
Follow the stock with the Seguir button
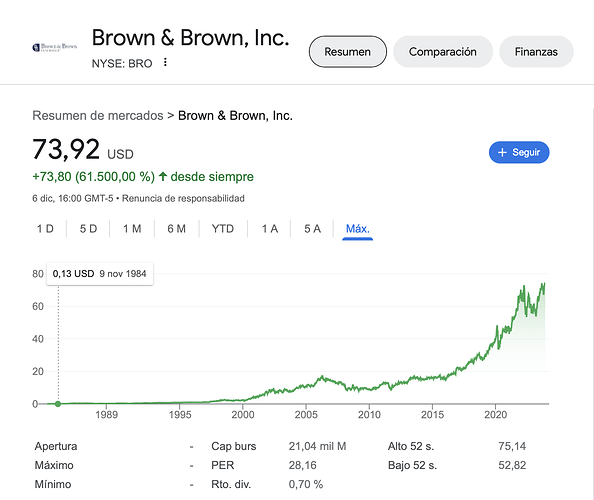(x=519, y=152)
